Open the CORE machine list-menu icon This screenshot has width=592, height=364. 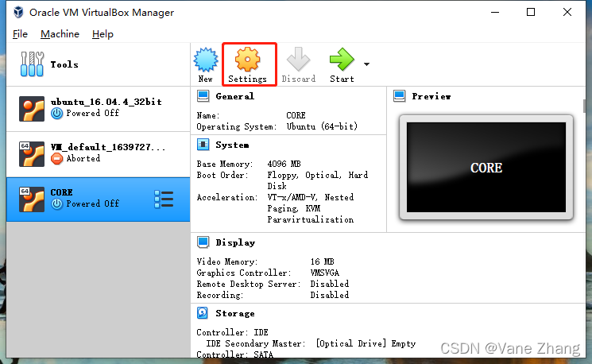pyautogui.click(x=164, y=199)
